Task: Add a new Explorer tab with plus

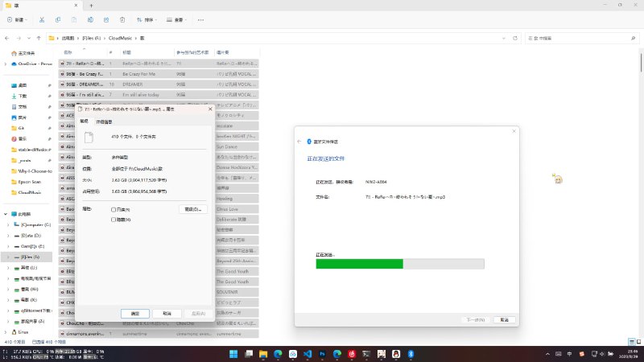Action: [91, 6]
